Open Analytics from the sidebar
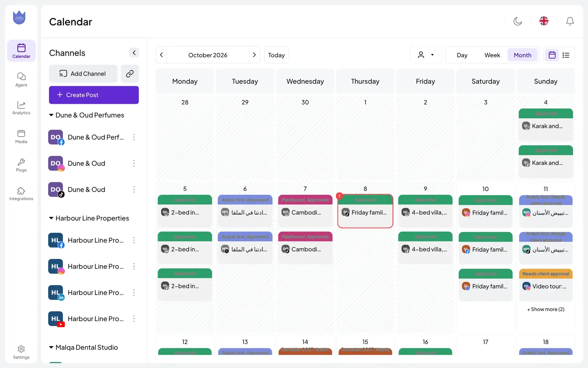Viewport: 588px width, 368px height. click(x=21, y=108)
